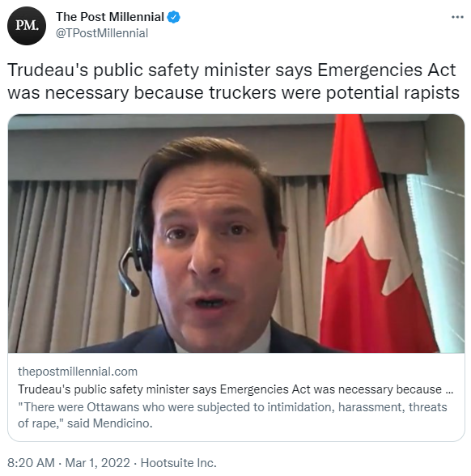Viewport: 471px width, 476px height.
Task: Open the link card headline text
Action: tap(235, 389)
